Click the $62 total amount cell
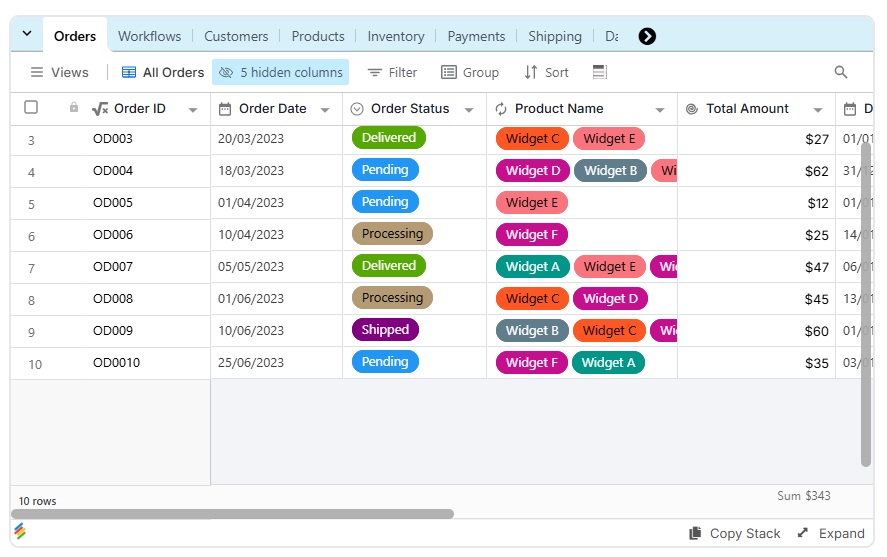Viewport: 887px width, 557px height. (x=817, y=171)
